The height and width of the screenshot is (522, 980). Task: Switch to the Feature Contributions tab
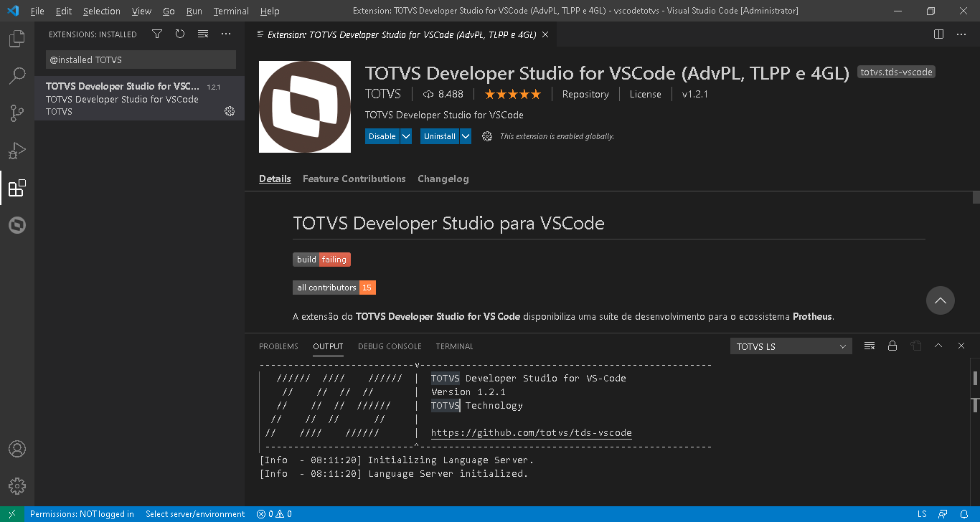pos(354,179)
